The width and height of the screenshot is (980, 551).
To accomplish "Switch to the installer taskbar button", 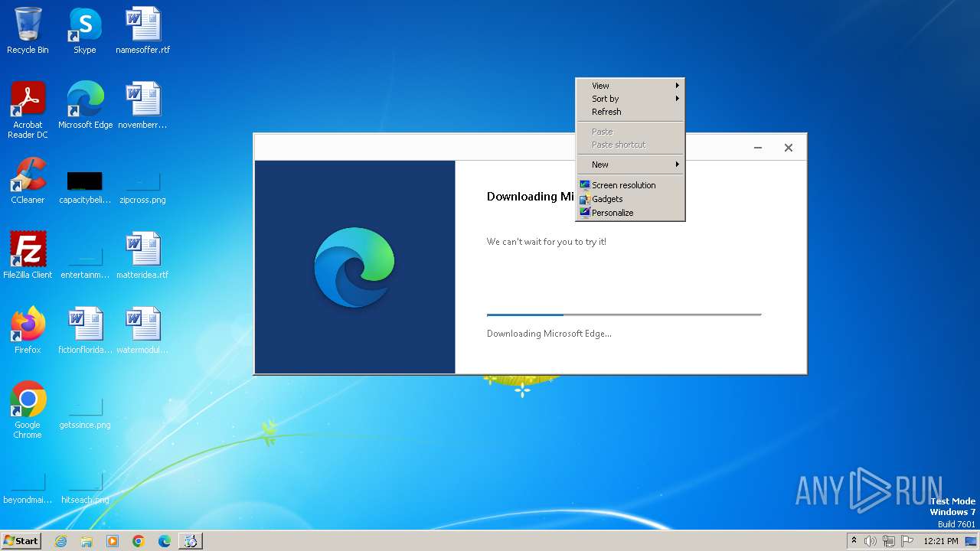I will (x=191, y=541).
